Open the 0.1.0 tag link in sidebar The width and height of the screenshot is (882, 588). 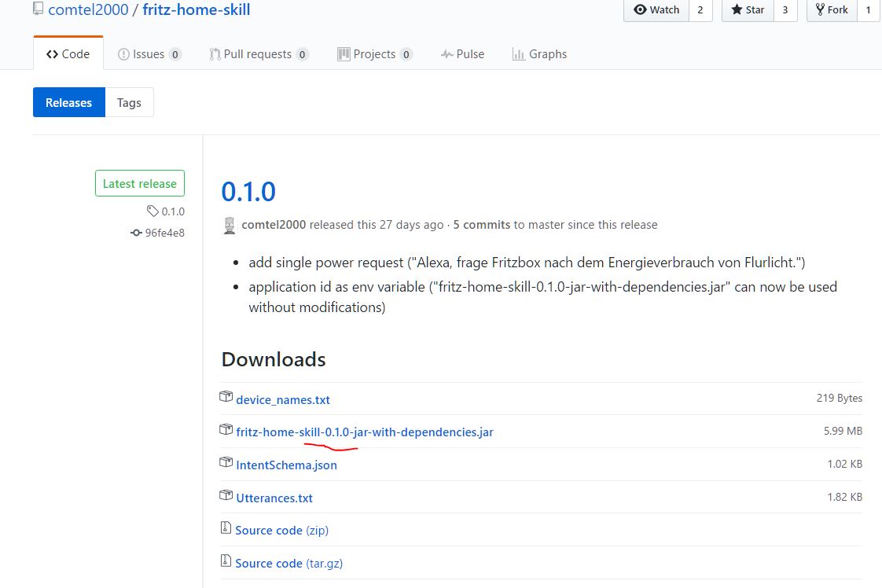172,211
